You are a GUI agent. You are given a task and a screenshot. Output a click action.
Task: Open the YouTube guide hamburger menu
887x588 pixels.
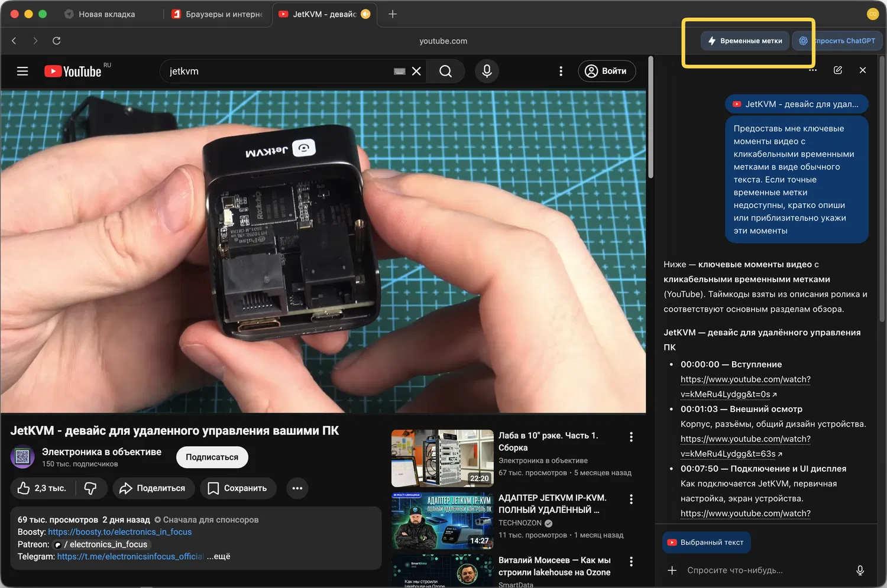point(22,72)
